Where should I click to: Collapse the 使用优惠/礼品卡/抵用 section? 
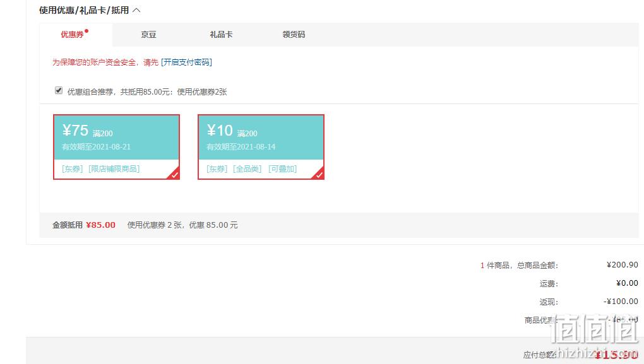(136, 10)
